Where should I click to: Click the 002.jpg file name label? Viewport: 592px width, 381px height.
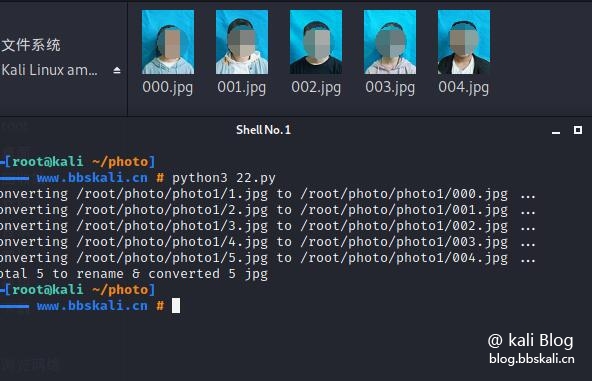click(316, 88)
